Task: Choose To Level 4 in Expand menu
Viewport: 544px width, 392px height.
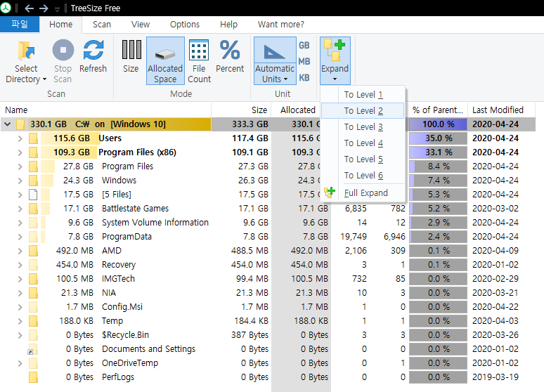Action: click(x=363, y=143)
